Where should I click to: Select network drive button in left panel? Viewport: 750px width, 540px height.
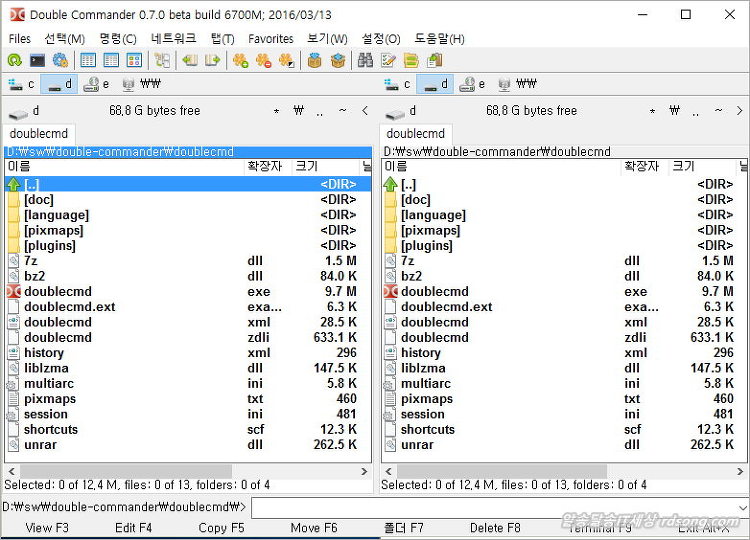pos(141,85)
